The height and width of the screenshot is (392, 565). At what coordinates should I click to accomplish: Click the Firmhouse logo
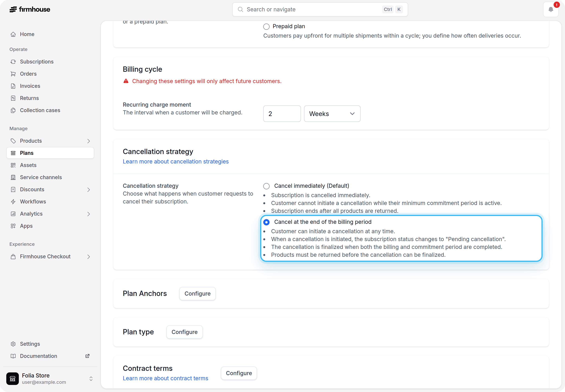[30, 9]
